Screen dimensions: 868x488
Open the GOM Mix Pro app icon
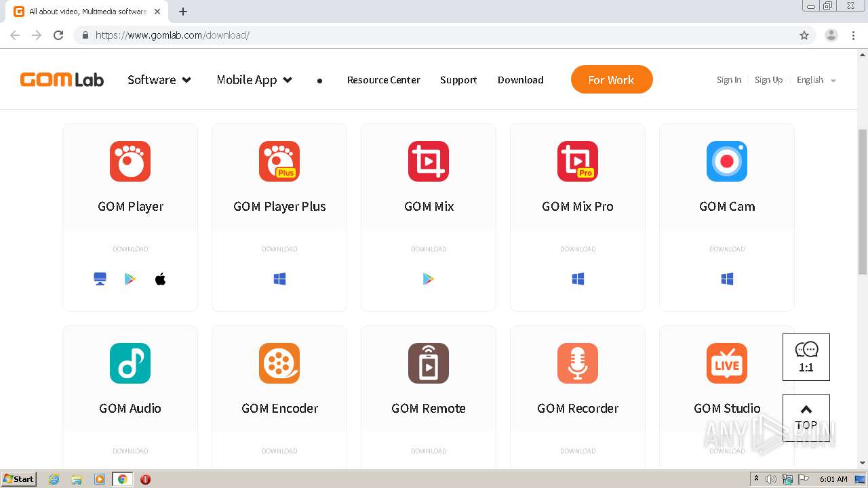click(578, 161)
